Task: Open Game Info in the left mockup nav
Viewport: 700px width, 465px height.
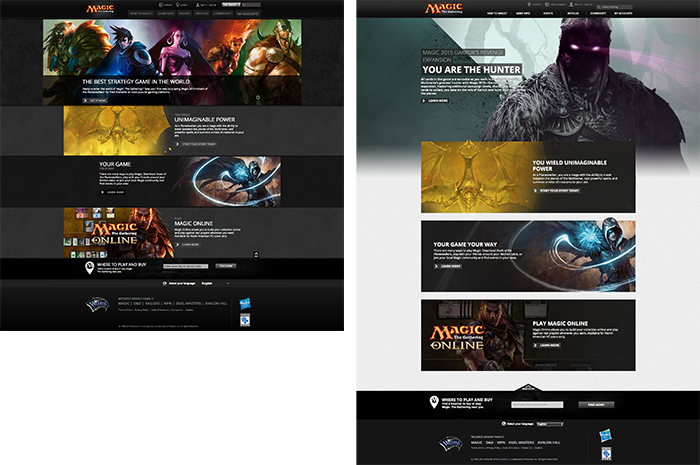Action: coord(166,13)
